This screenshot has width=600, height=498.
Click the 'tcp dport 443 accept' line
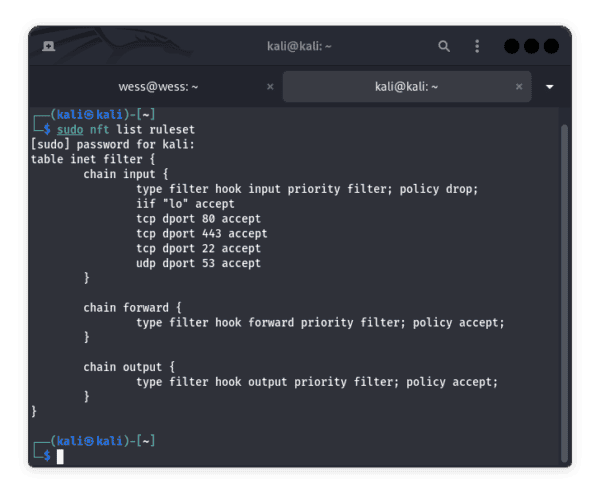202,233
